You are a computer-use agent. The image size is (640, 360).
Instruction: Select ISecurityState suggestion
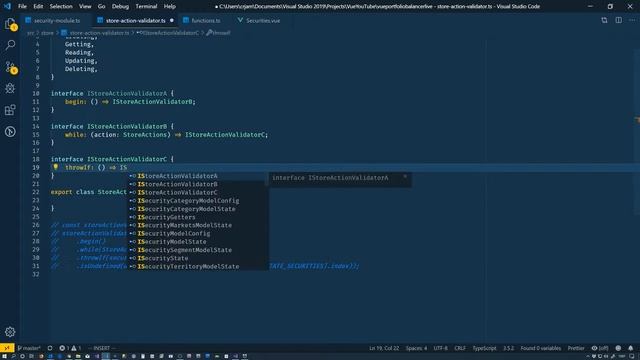pyautogui.click(x=198, y=258)
